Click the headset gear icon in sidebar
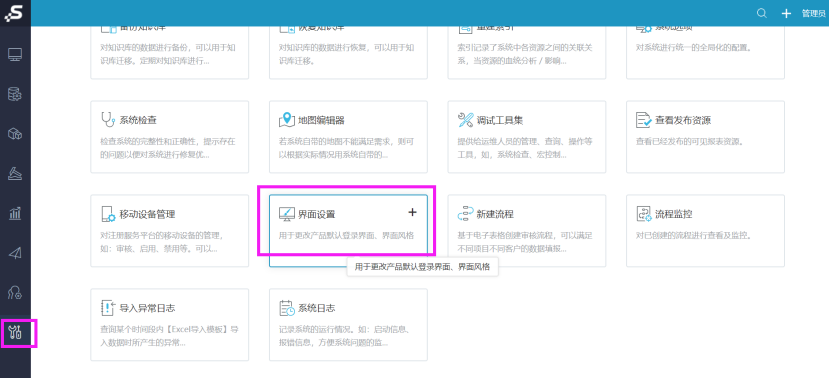The width and height of the screenshot is (830, 378). pyautogui.click(x=15, y=293)
